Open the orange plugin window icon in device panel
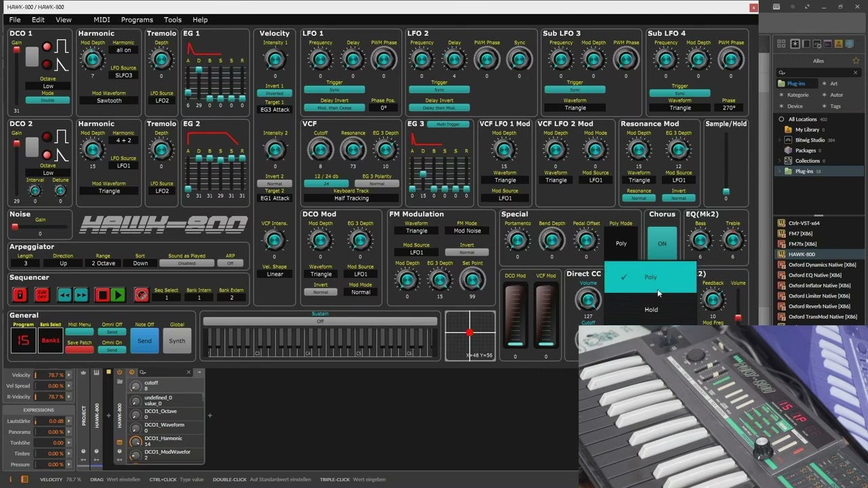Screen dimensions: 868x488 click(x=120, y=442)
